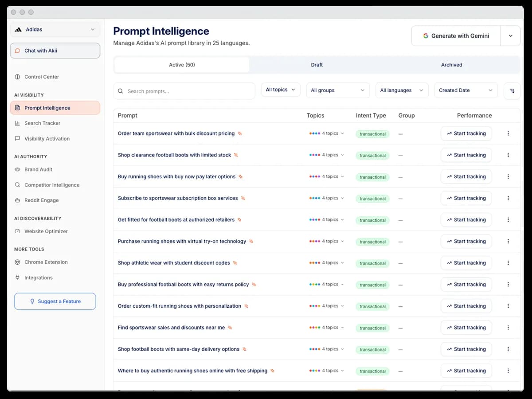Click the transactional intent badge on the clearance boots row
The height and width of the screenshot is (399, 532).
pyautogui.click(x=372, y=155)
